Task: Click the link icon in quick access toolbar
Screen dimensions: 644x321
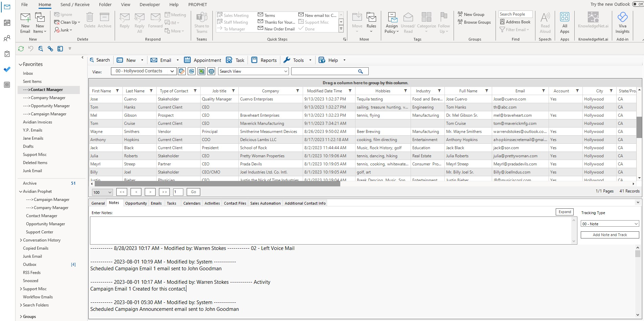Action: [x=50, y=49]
